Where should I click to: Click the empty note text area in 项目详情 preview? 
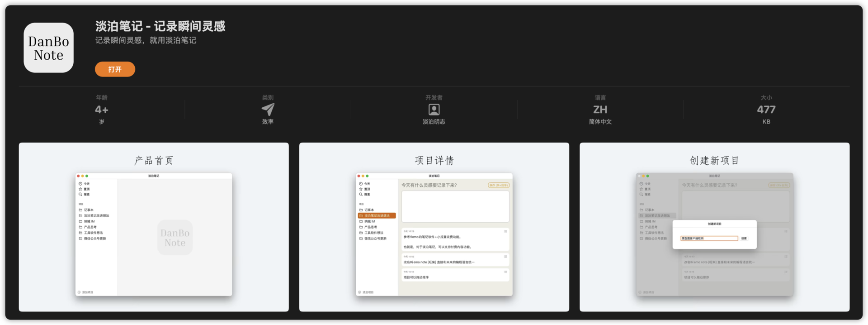pos(455,206)
